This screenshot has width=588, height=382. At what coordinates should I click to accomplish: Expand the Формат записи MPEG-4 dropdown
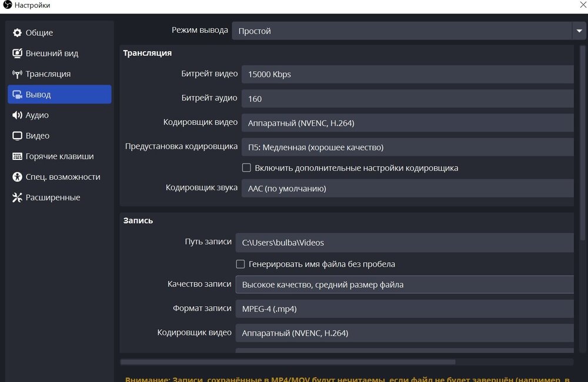coord(404,309)
